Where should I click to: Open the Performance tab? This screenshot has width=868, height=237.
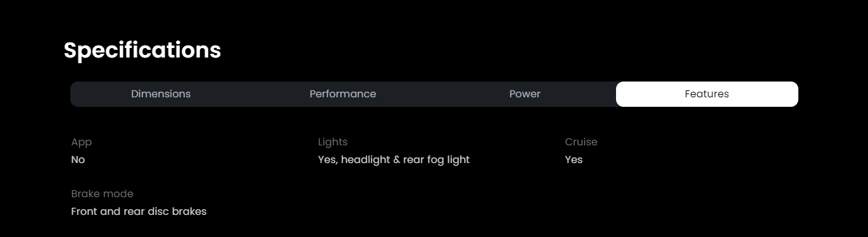coord(343,94)
